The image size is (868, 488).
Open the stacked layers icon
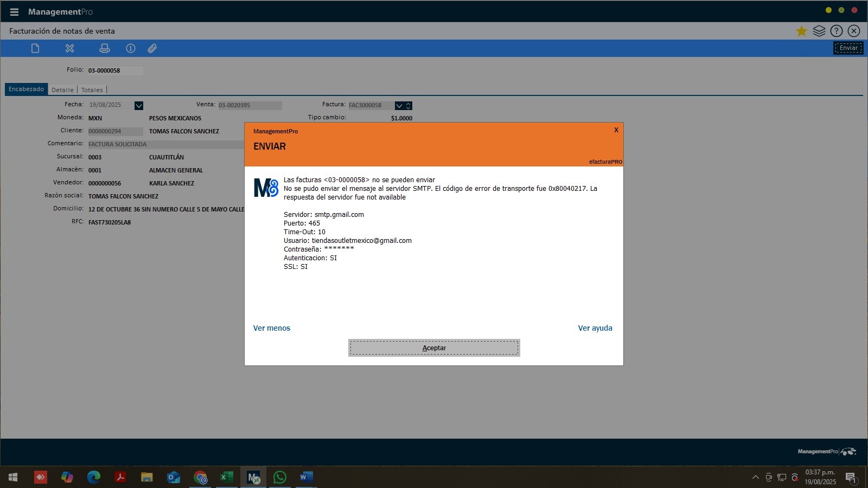(819, 31)
